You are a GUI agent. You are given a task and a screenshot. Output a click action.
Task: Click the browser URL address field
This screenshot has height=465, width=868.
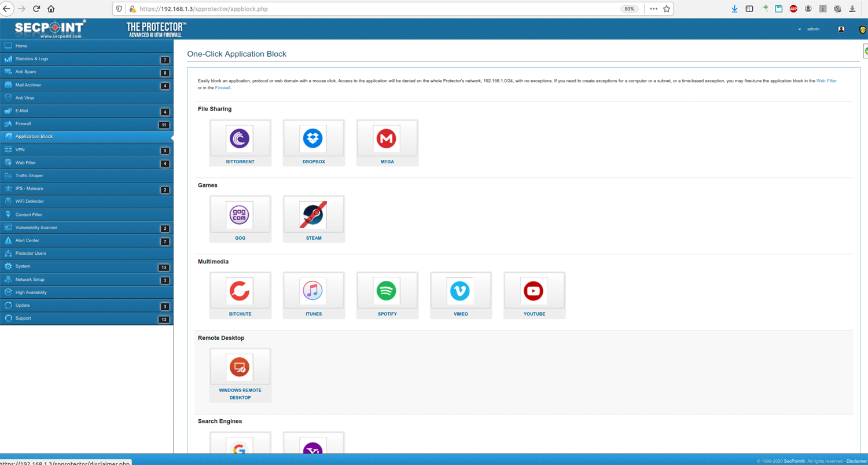[376, 9]
